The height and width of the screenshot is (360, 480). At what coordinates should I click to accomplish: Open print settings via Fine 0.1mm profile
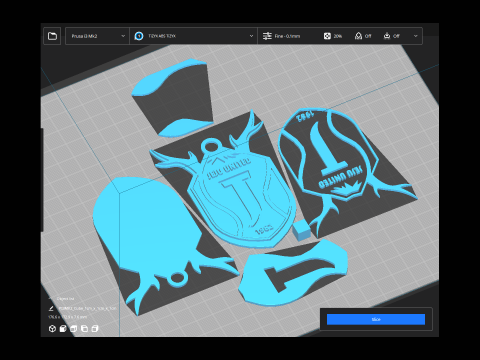287,36
